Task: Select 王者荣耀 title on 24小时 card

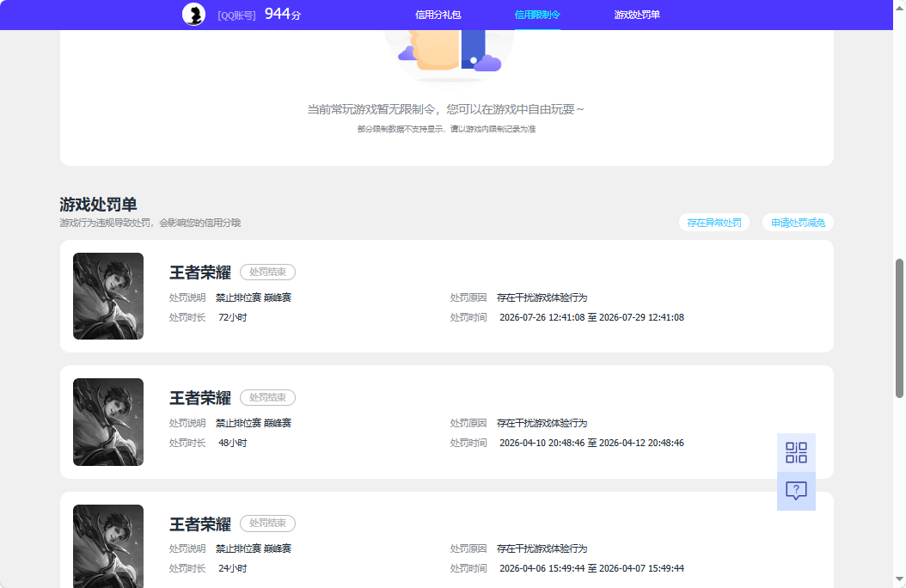Action: click(x=200, y=524)
